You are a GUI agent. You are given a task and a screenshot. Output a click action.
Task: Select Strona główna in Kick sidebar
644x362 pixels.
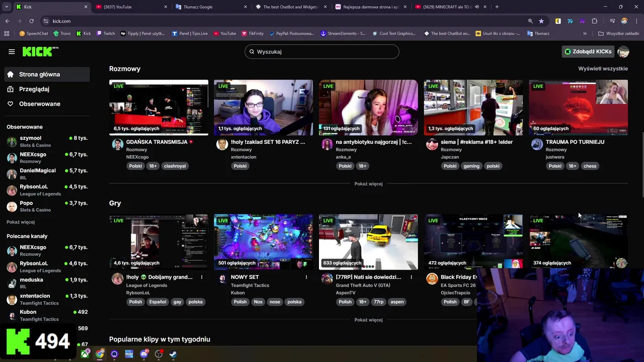pyautogui.click(x=47, y=74)
